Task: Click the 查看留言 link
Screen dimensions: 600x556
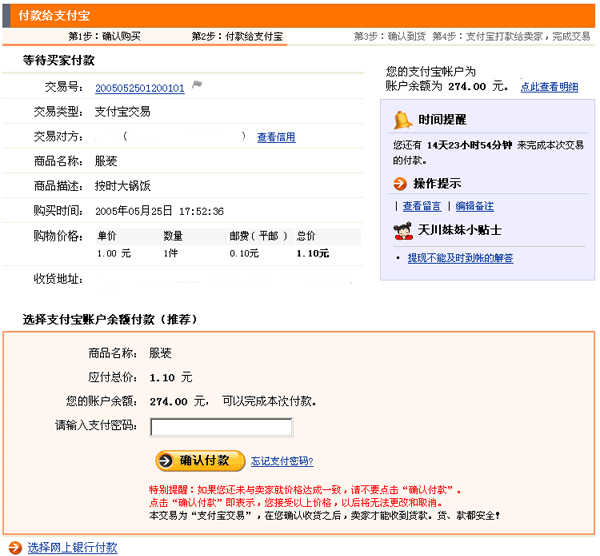Action: pos(422,206)
